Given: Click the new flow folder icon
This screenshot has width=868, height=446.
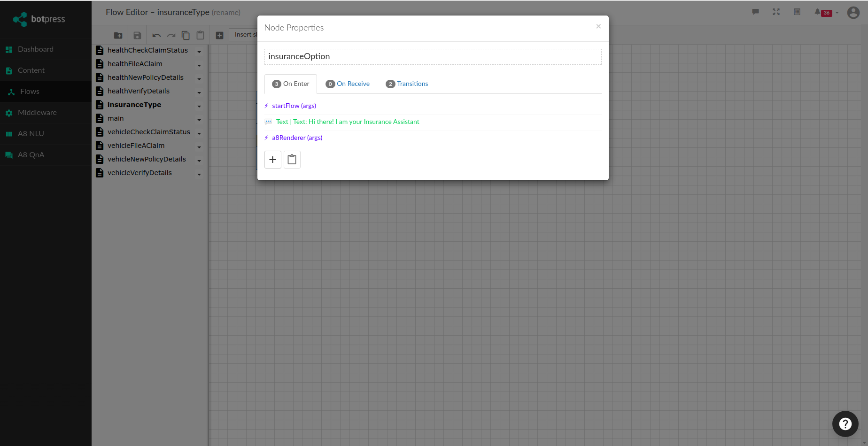Looking at the screenshot, I should [x=118, y=35].
